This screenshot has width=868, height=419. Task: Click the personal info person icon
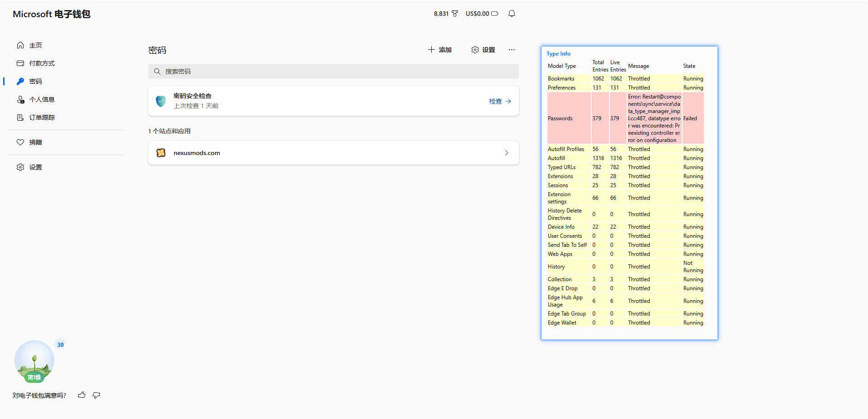point(20,99)
